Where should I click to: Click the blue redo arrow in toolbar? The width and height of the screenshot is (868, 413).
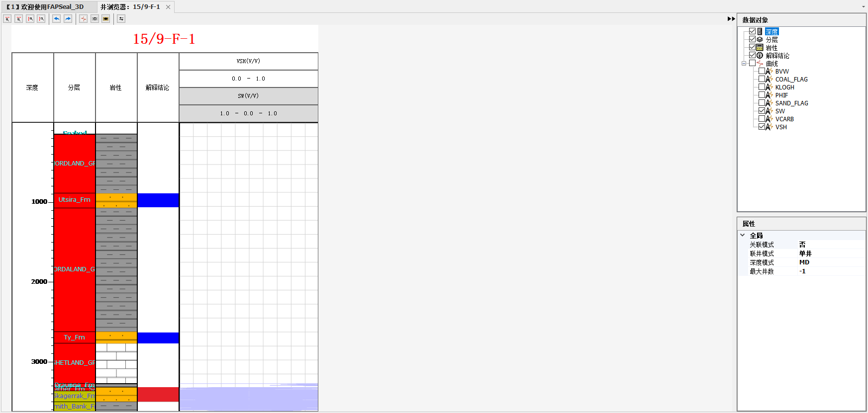[68, 19]
